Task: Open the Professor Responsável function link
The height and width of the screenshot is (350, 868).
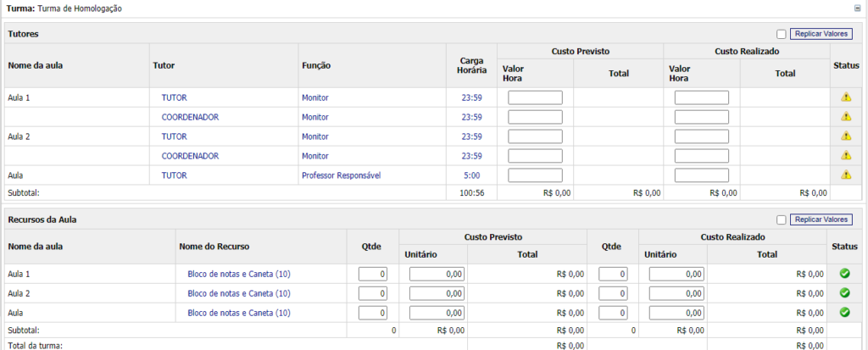Action: coord(341,175)
